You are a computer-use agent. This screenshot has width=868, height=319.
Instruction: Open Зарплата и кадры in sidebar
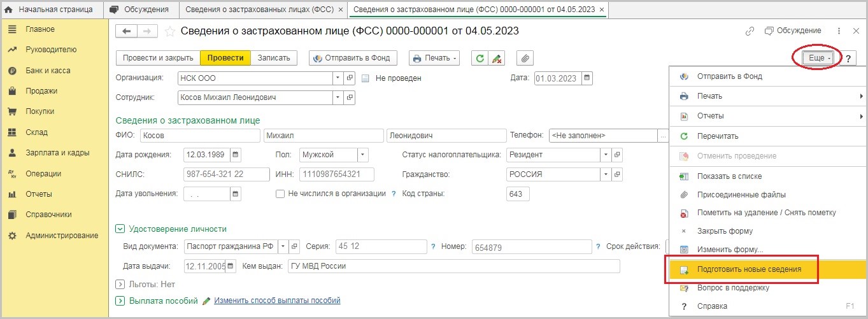tap(57, 153)
